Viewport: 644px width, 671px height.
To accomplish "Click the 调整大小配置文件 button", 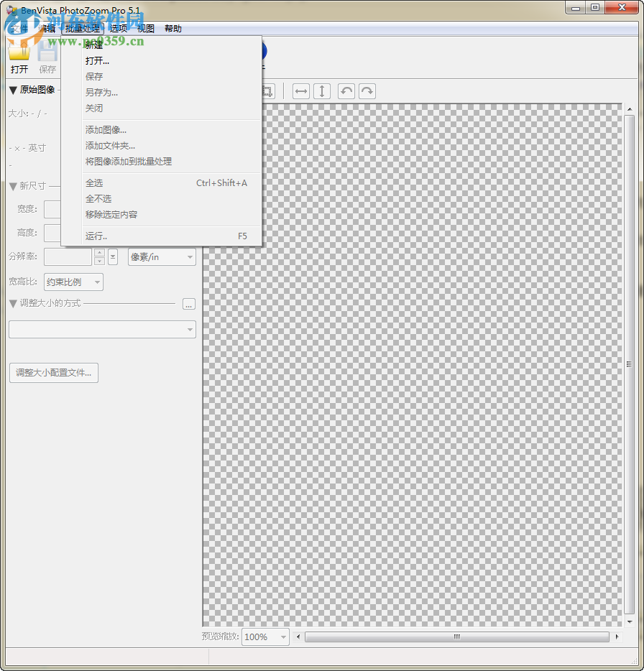I will (x=53, y=373).
